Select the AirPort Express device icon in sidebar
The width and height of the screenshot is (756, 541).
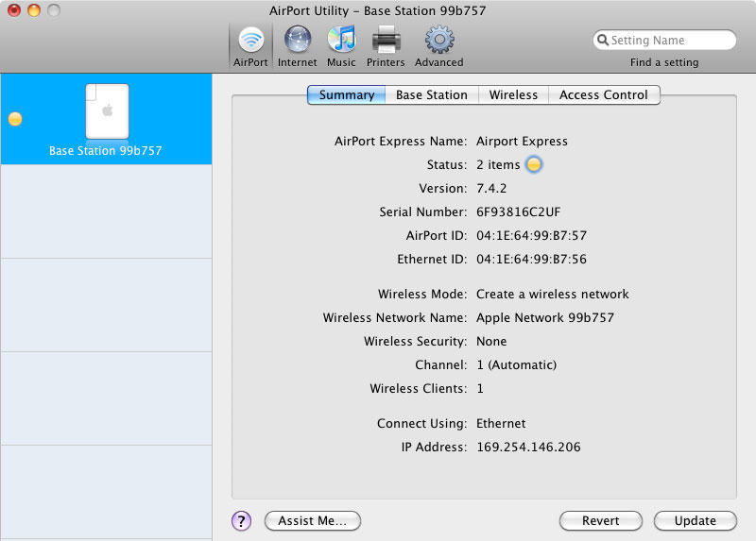click(107, 111)
